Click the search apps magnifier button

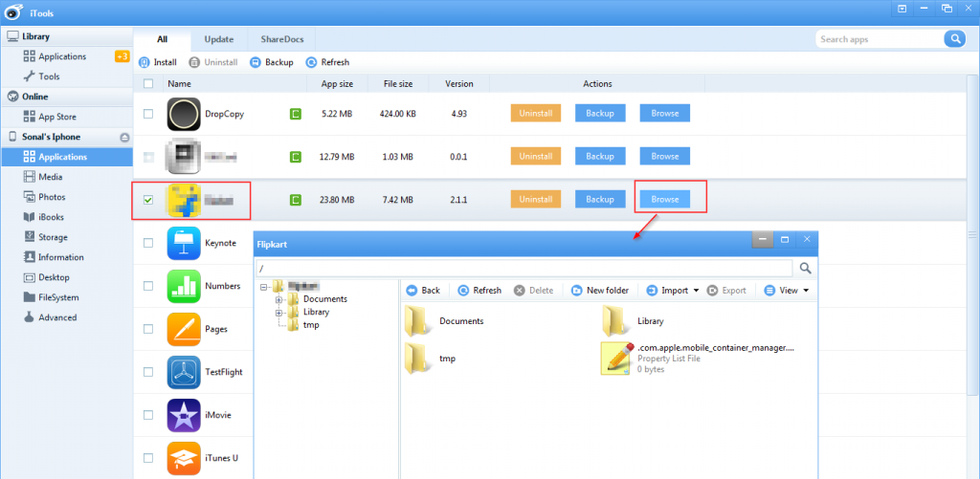(954, 39)
